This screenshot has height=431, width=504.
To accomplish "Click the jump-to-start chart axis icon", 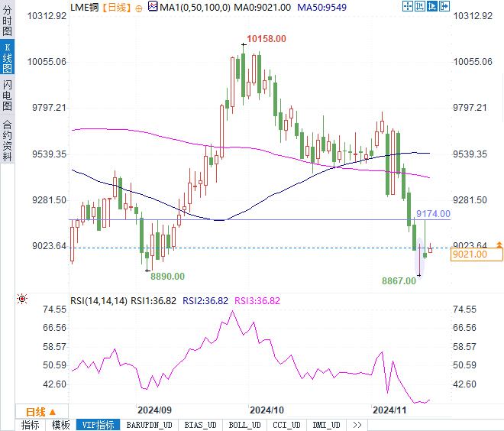I will [x=419, y=6].
